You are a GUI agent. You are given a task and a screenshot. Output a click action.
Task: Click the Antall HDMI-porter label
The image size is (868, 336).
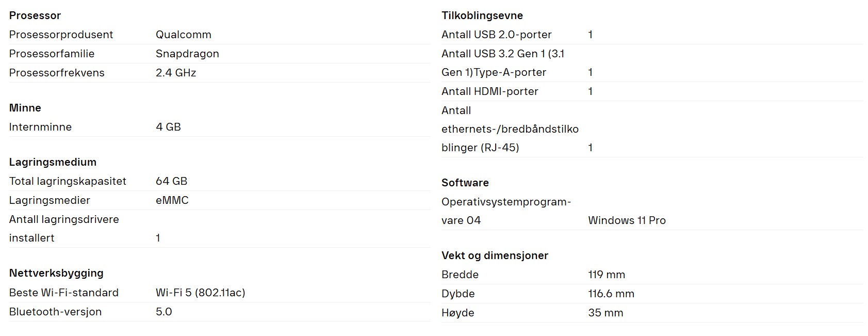click(x=489, y=91)
